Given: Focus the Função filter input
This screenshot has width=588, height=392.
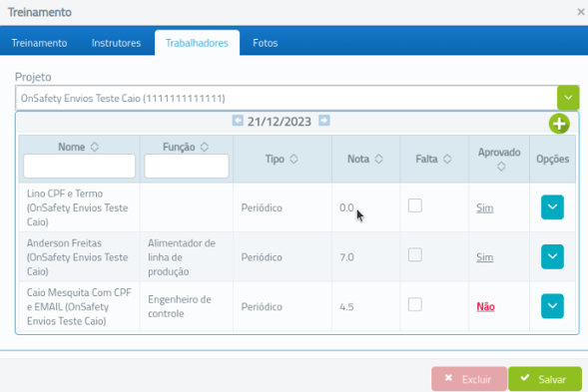Looking at the screenshot, I should [x=187, y=166].
